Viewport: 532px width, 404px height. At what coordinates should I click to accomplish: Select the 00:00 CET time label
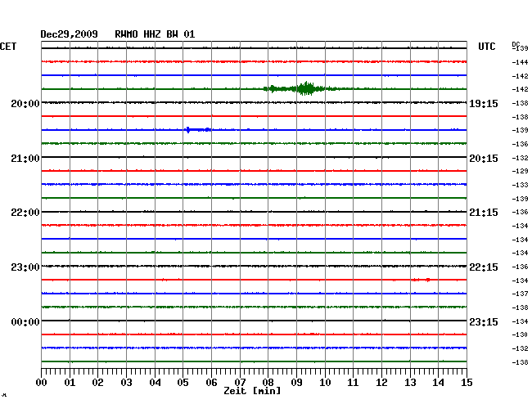tap(25, 321)
